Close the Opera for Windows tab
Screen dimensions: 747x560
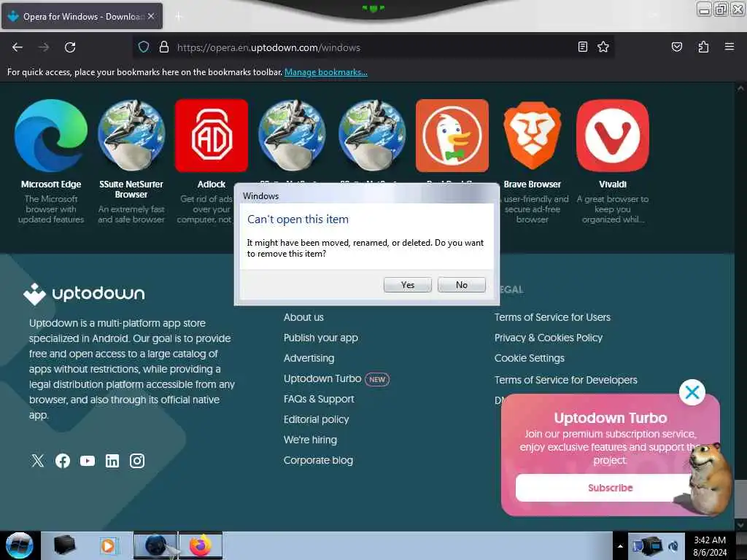(150, 16)
